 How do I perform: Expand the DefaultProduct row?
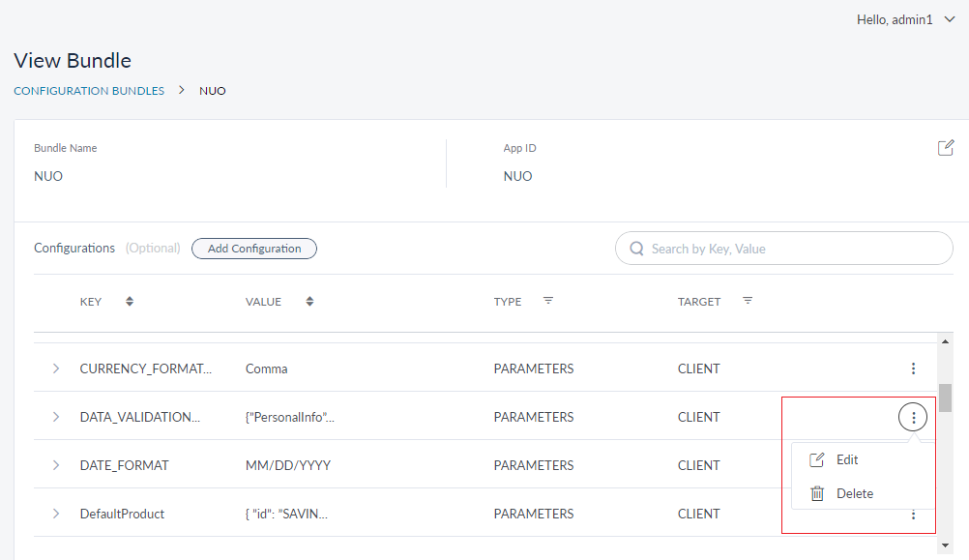[x=56, y=514]
